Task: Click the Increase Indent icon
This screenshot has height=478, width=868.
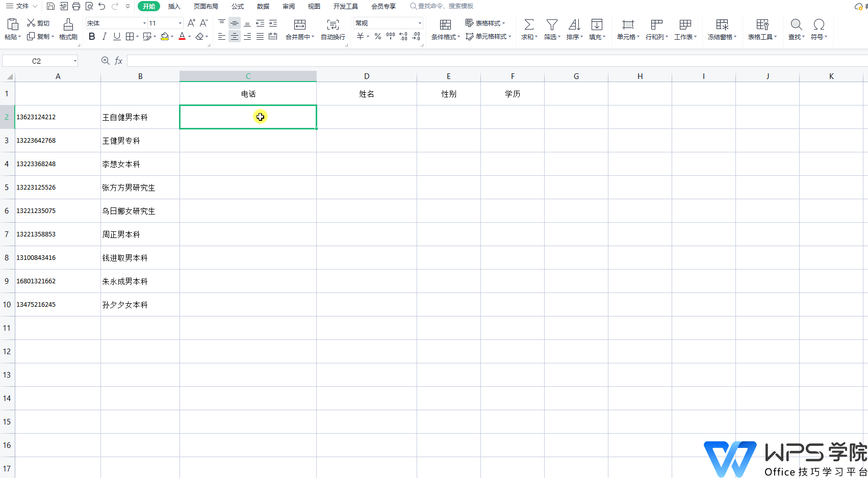Action: coord(273,23)
